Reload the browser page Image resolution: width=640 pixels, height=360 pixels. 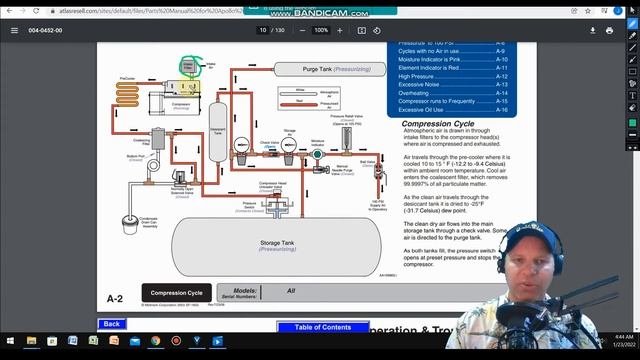coord(36,11)
